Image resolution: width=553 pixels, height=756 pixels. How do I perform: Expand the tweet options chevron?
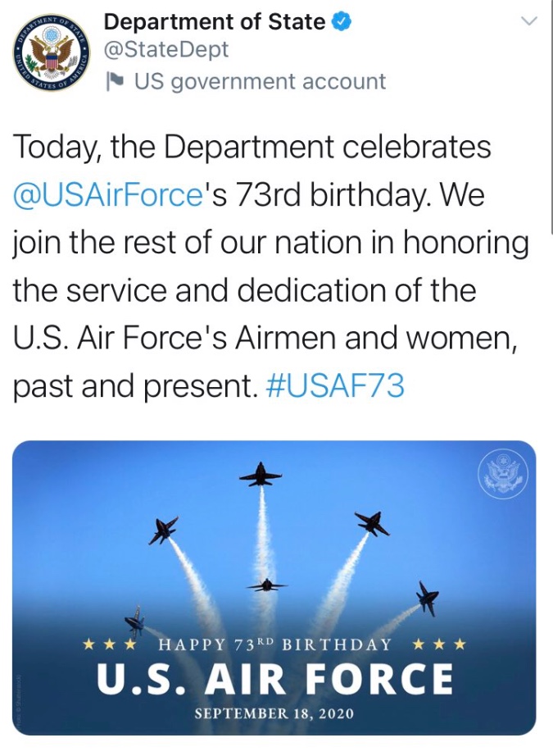click(530, 20)
